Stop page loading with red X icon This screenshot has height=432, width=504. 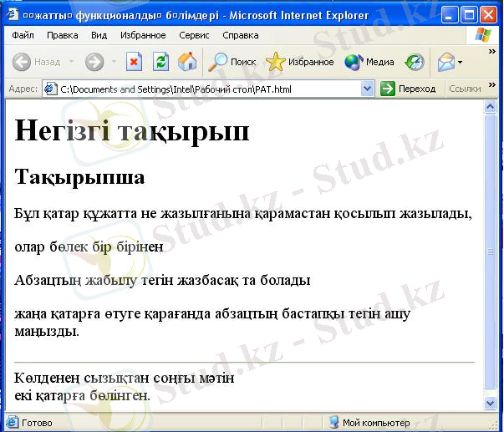pyautogui.click(x=134, y=62)
